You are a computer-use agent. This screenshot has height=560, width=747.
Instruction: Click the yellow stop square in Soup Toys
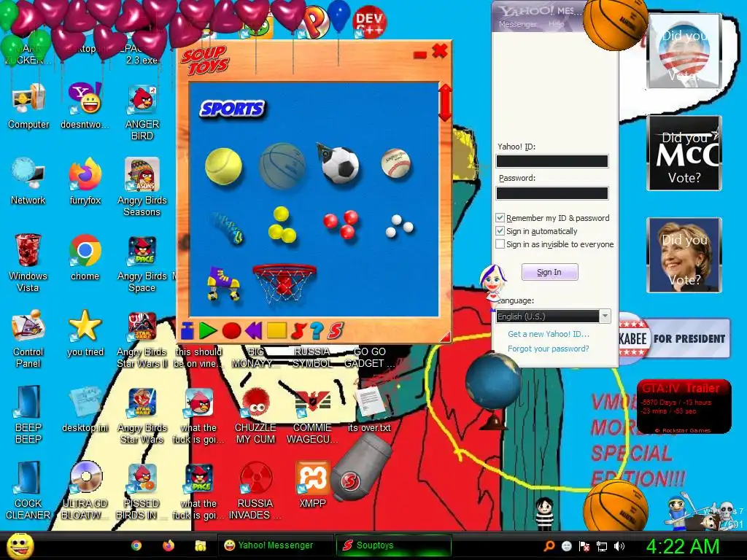point(276,330)
